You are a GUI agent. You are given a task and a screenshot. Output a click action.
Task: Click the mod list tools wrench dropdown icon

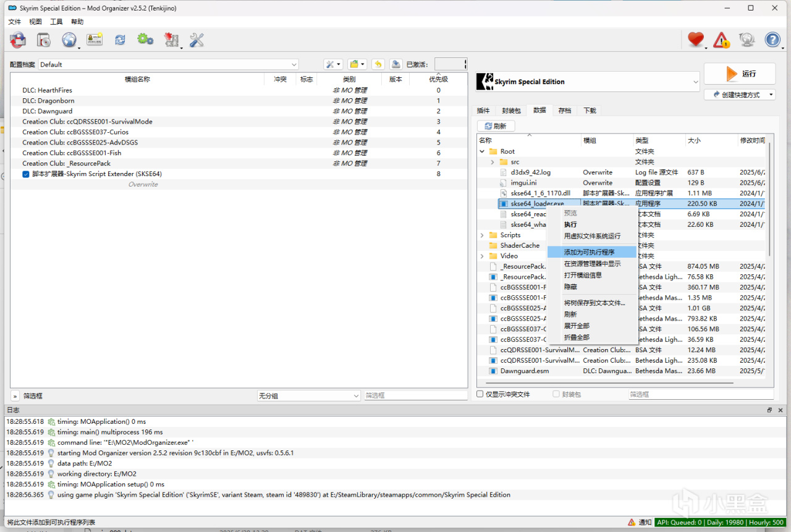pyautogui.click(x=333, y=64)
